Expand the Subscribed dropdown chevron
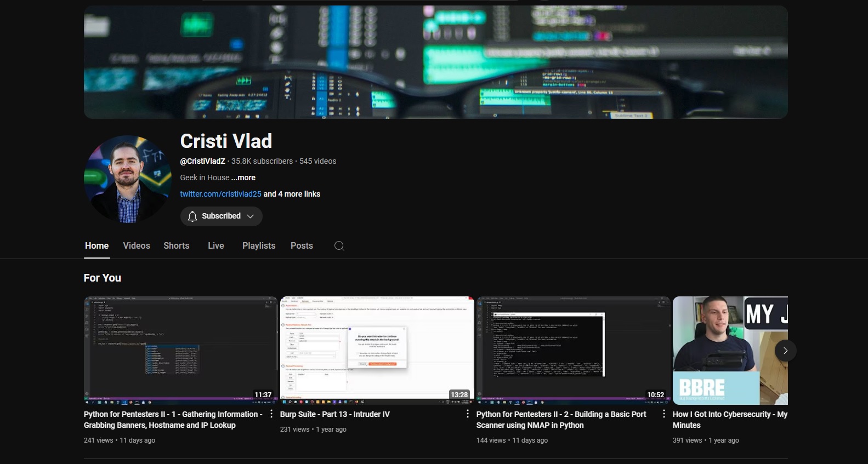 (x=251, y=216)
